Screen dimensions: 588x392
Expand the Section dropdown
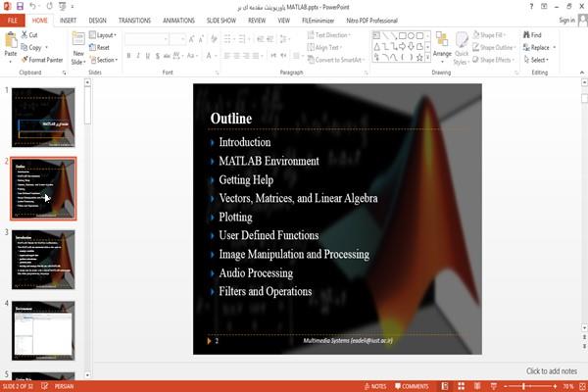pyautogui.click(x=104, y=60)
